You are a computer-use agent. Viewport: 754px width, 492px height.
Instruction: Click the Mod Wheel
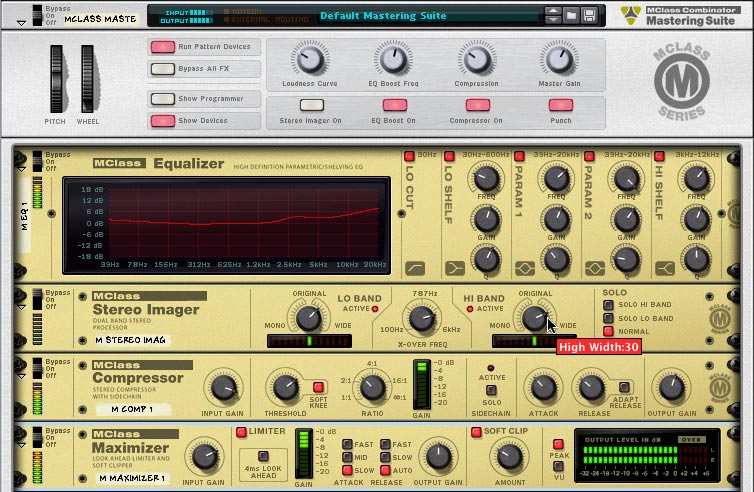coord(88,79)
